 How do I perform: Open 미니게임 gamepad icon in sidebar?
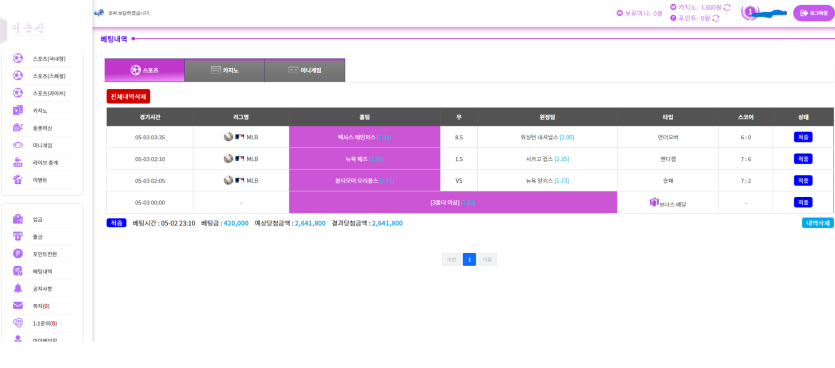[x=18, y=145]
